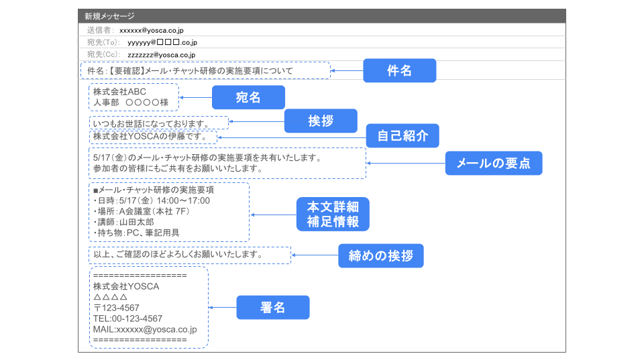Select the 宛先(To) recipient field
This screenshot has width=644, height=362.
pos(162,42)
